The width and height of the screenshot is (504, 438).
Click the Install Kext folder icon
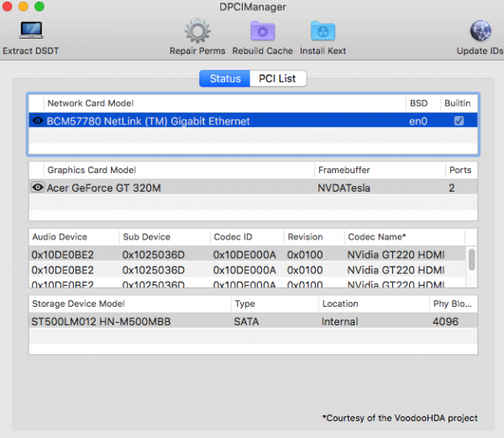point(323,33)
